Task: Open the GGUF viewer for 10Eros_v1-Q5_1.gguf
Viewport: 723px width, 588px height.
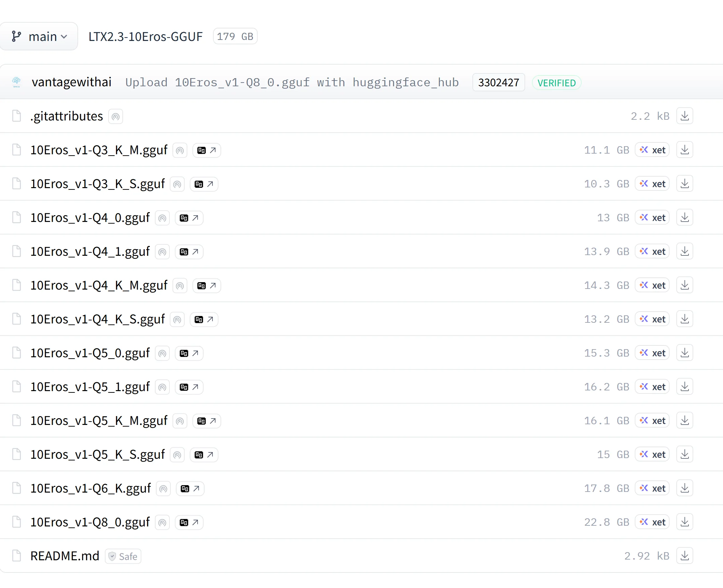Action: click(189, 387)
